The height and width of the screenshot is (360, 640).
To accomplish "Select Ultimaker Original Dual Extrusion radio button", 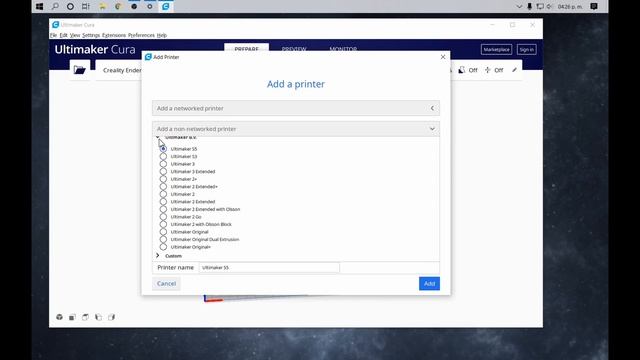I will pyautogui.click(x=163, y=239).
